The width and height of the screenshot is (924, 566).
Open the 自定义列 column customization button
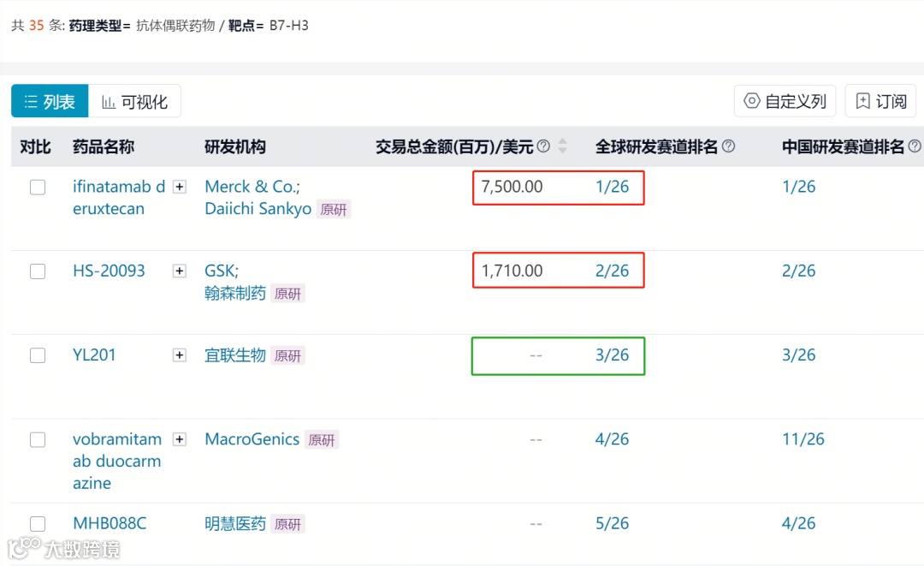pyautogui.click(x=785, y=101)
